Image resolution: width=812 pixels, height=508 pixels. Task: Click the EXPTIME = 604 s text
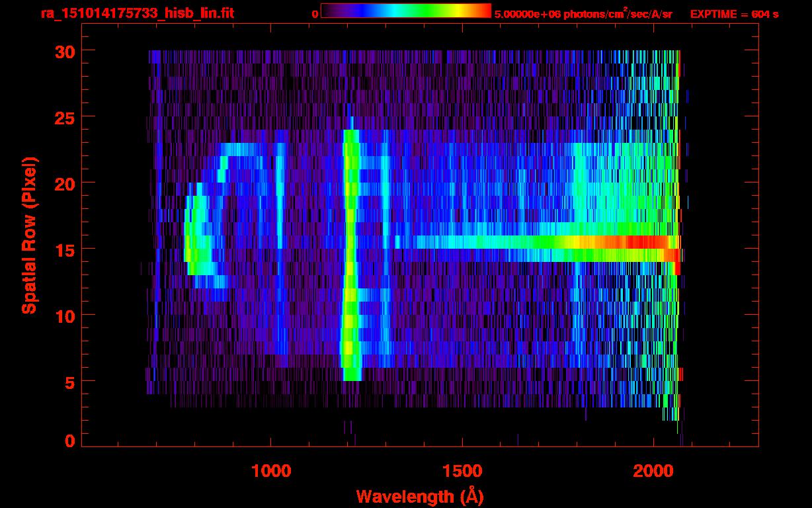coord(734,14)
